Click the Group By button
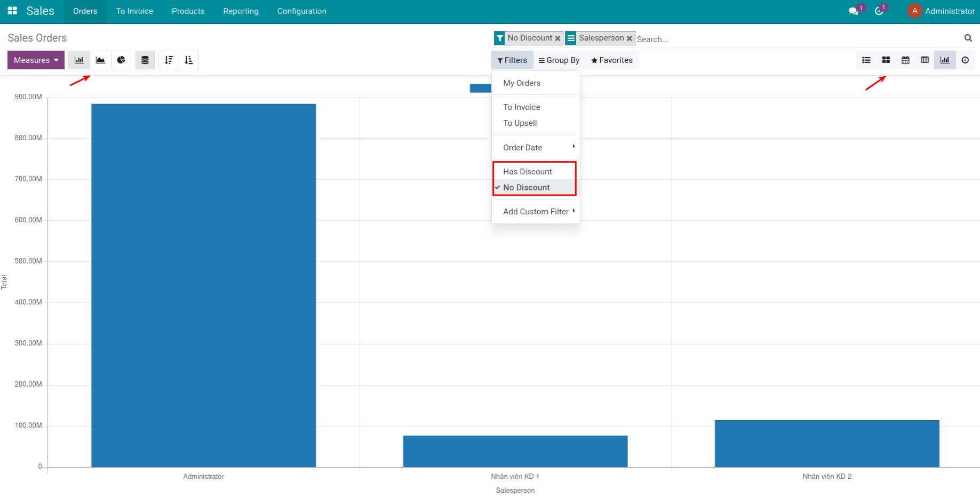This screenshot has height=497, width=980. coord(559,60)
